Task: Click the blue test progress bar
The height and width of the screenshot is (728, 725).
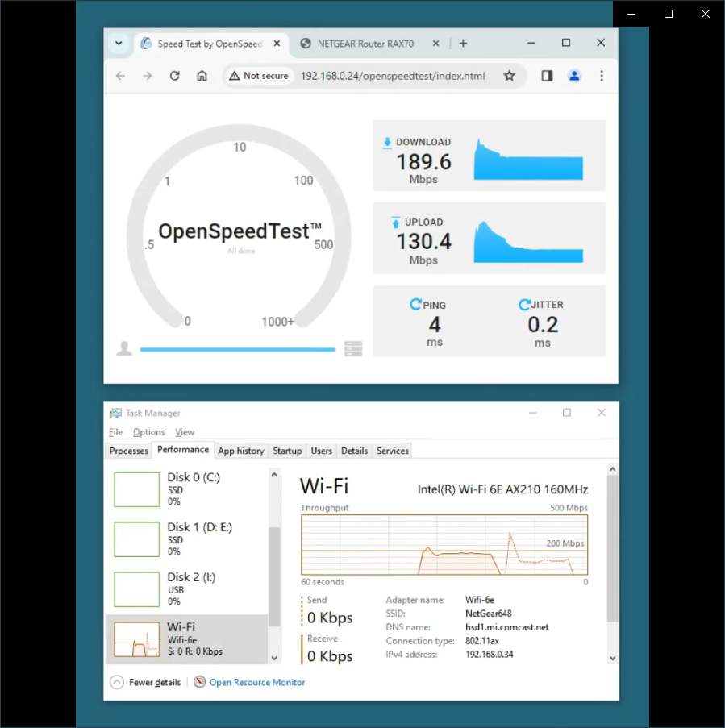Action: (x=238, y=350)
